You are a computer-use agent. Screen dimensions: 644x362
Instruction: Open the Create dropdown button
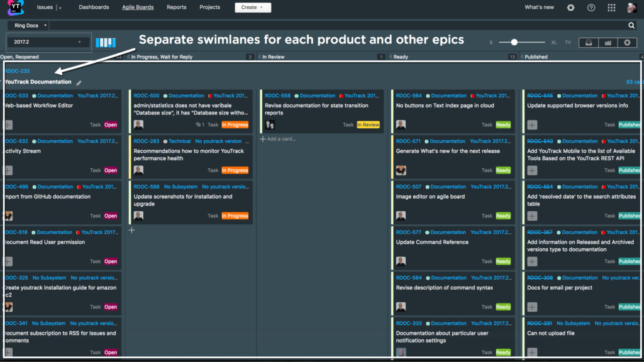253,8
